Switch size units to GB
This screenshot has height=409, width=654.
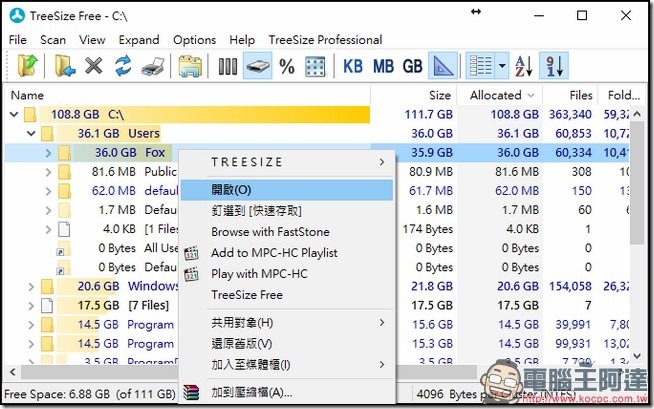[x=413, y=66]
